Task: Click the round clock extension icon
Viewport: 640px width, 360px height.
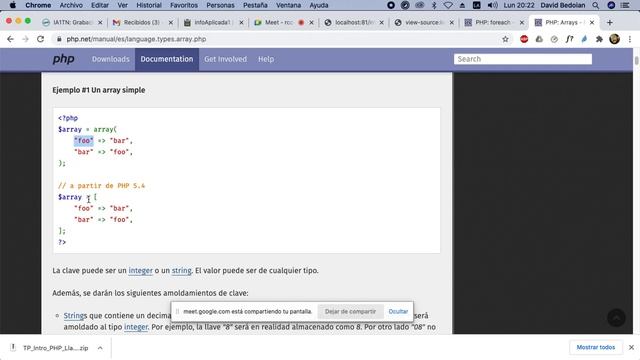Action: click(x=554, y=39)
